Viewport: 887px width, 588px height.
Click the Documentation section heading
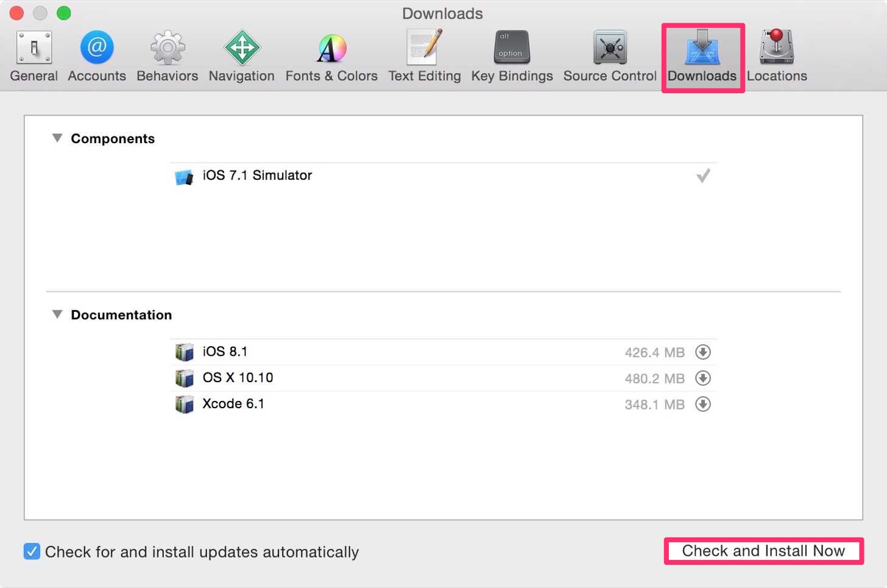[x=121, y=315]
